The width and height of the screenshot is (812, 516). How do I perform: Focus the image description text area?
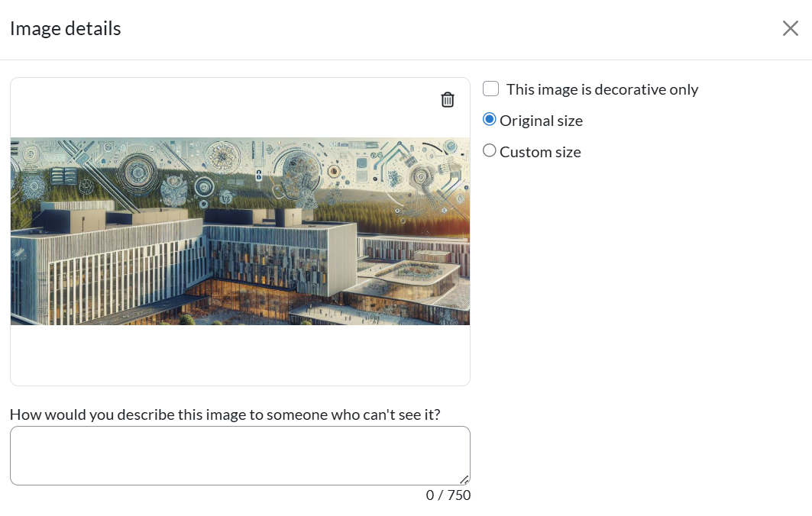coord(240,455)
